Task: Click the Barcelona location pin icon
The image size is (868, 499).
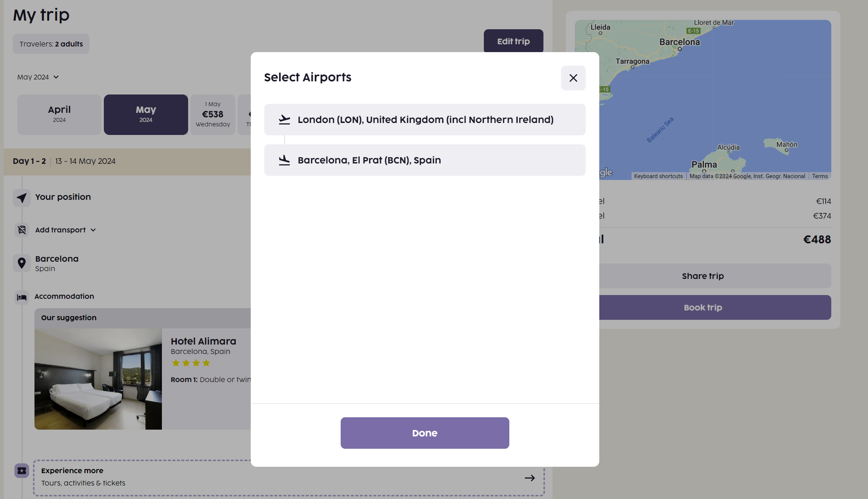Action: point(22,263)
